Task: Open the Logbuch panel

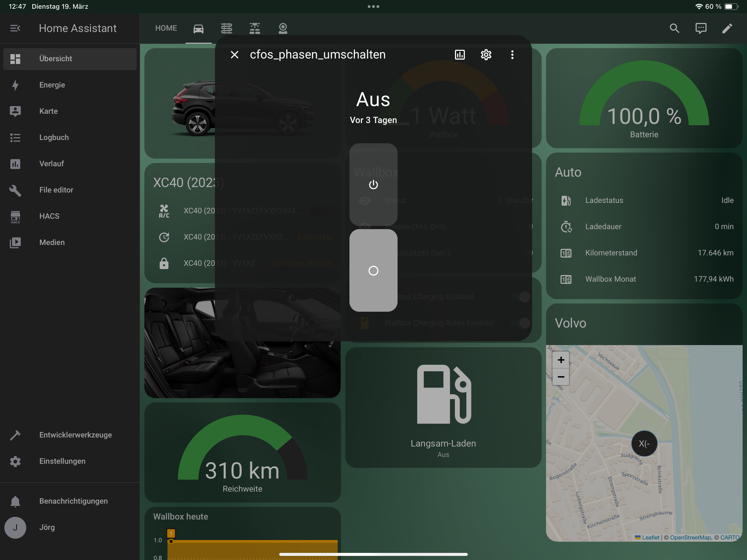Action: (70, 138)
